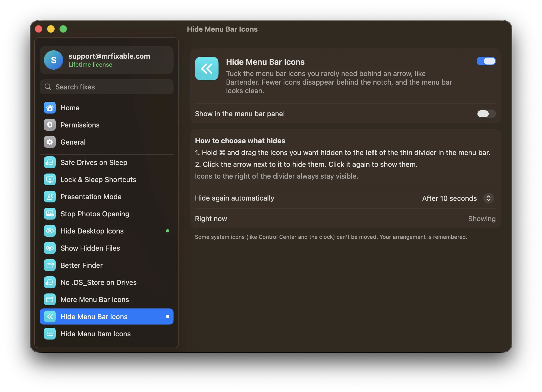Image resolution: width=542 pixels, height=392 pixels.
Task: Click the green zoom window button
Action: coord(63,29)
